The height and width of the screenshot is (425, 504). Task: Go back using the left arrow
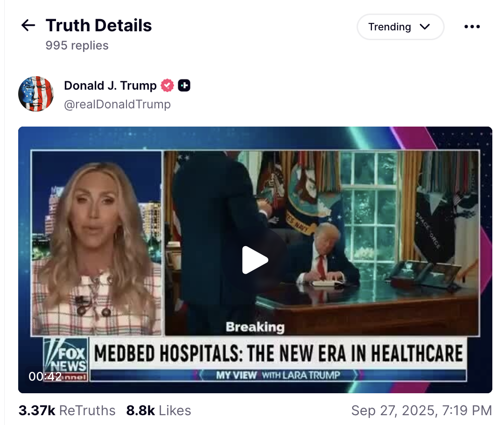(x=28, y=25)
